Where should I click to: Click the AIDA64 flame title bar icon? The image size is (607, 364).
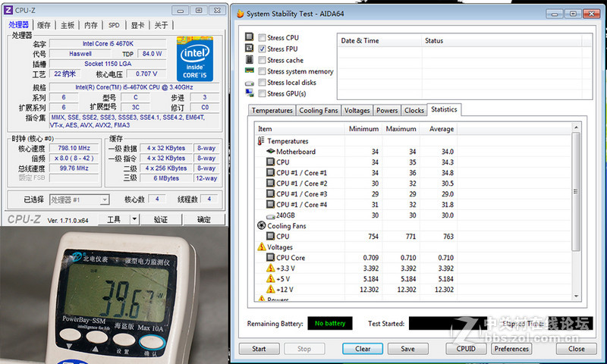tap(240, 14)
